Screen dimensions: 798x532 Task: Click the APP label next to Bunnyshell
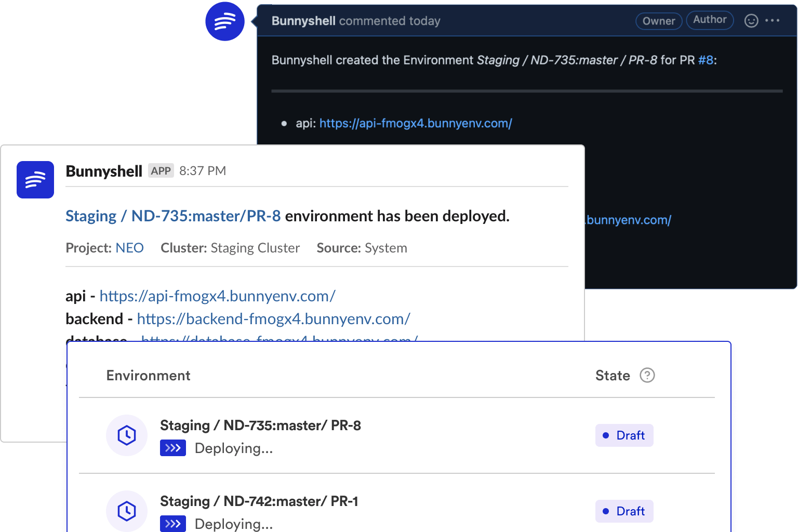[x=161, y=171]
